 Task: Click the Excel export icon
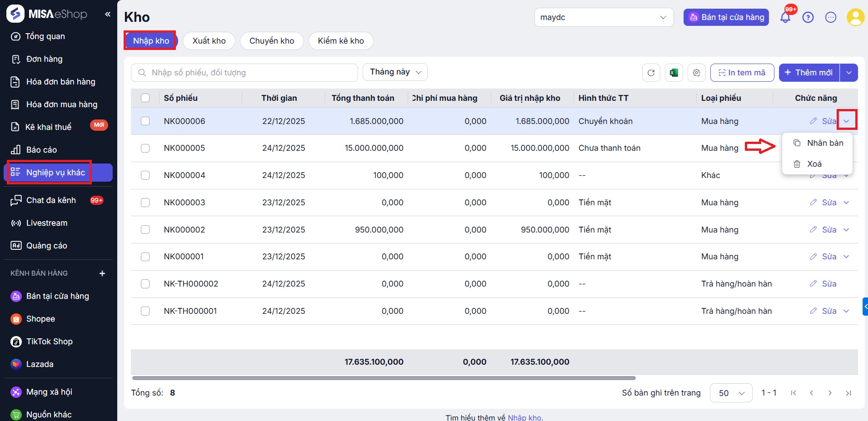(673, 73)
